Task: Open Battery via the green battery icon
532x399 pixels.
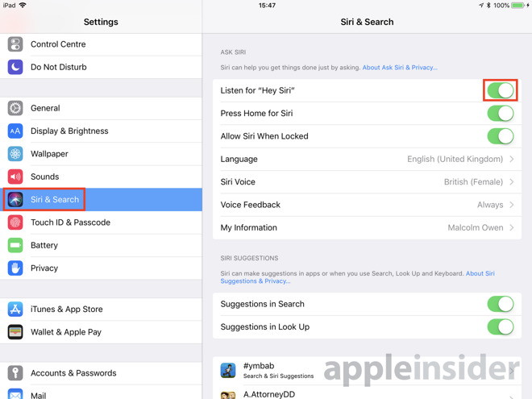Action: (15, 245)
